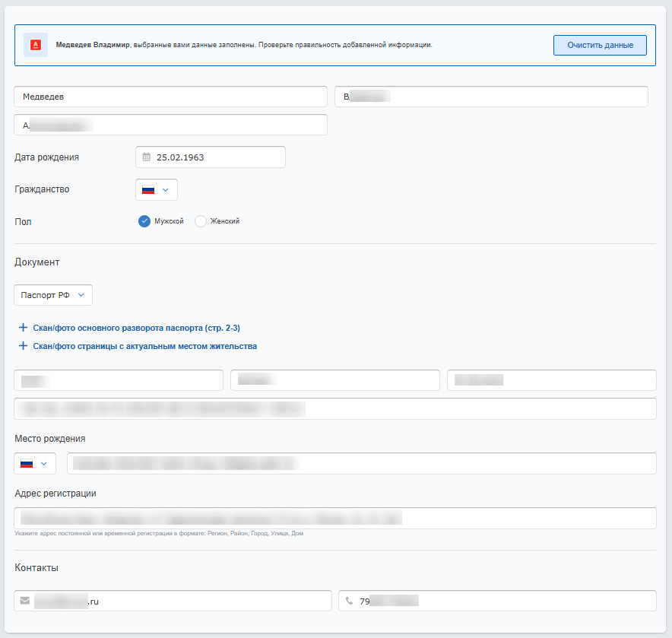The width and height of the screenshot is (672, 638).
Task: Click the Медведев Владимир name in the banner
Action: [93, 45]
